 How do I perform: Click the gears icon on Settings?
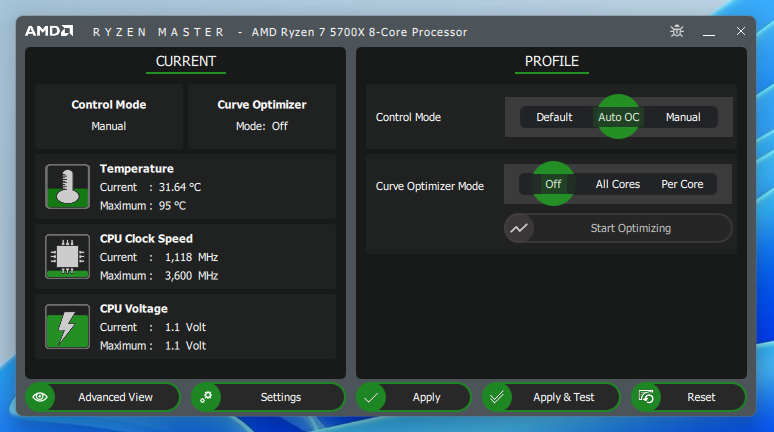click(x=206, y=397)
